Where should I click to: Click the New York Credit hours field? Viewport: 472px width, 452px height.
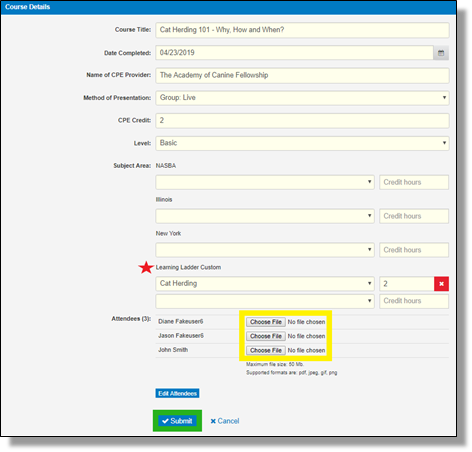(x=414, y=250)
